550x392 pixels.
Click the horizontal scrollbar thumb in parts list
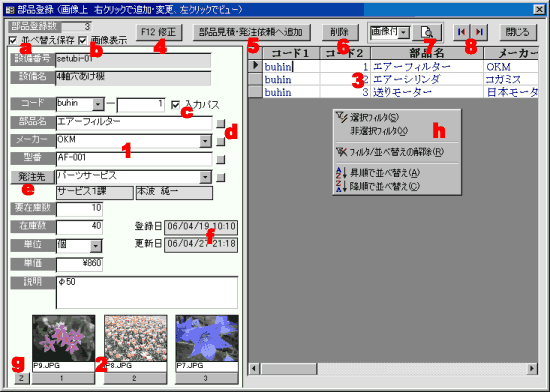pyautogui.click(x=289, y=369)
